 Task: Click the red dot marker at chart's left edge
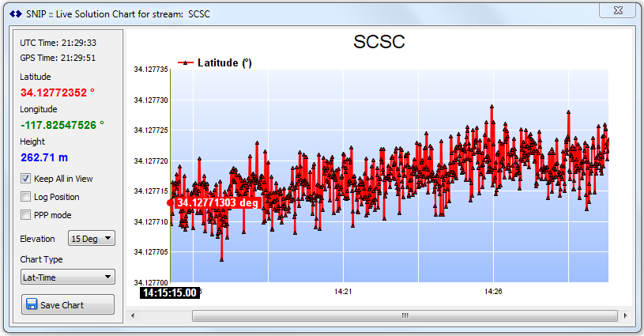coord(171,202)
